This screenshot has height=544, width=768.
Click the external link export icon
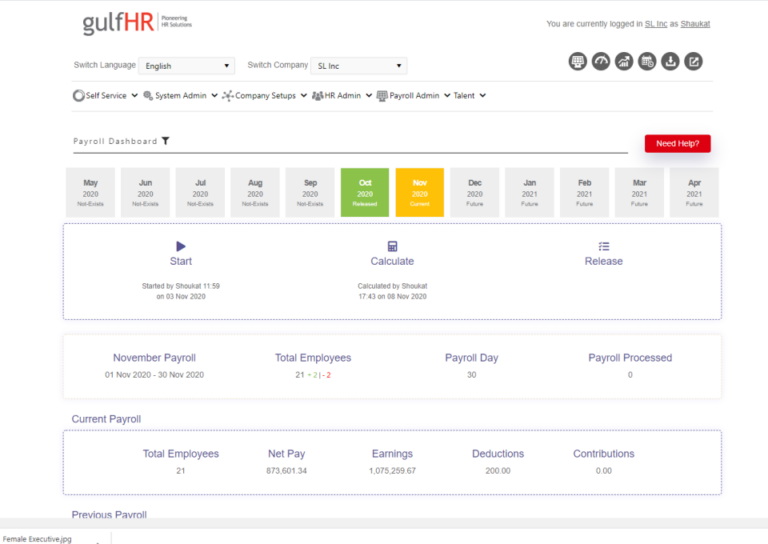[694, 62]
